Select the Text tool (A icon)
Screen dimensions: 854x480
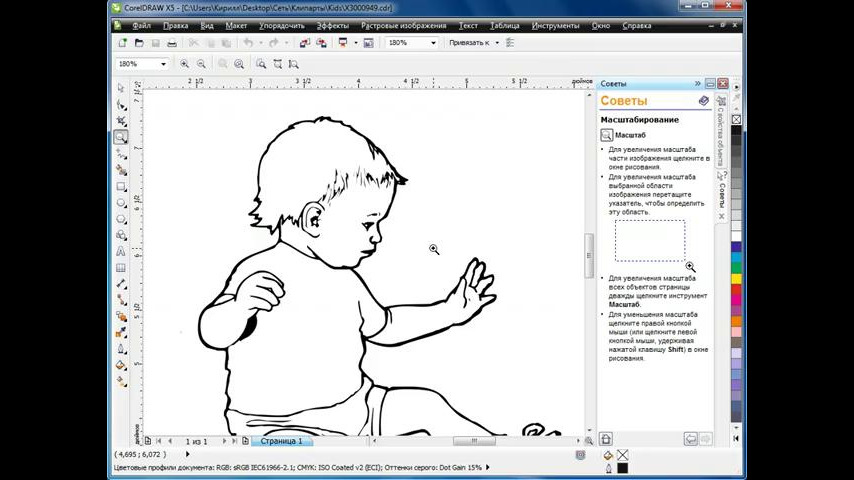point(121,251)
